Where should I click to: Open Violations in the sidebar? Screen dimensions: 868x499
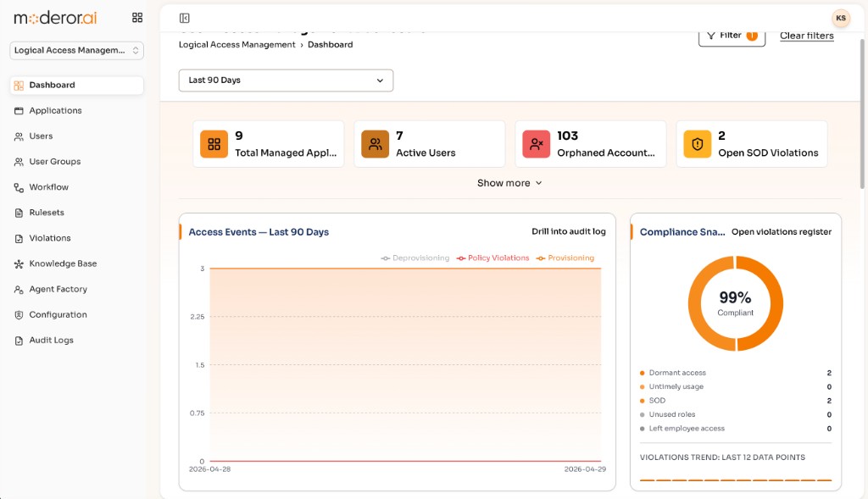pyautogui.click(x=76, y=238)
